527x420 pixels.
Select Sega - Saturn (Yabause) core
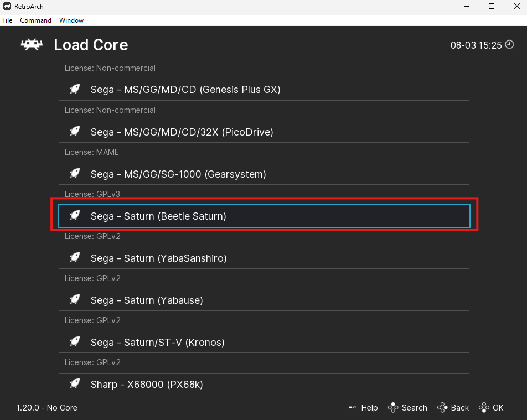(x=264, y=300)
